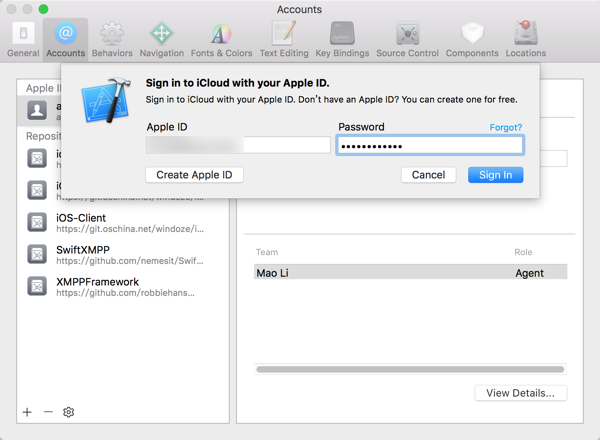Click the SwiftXMPP repository icon
Image resolution: width=600 pixels, height=440 pixels.
[37, 254]
